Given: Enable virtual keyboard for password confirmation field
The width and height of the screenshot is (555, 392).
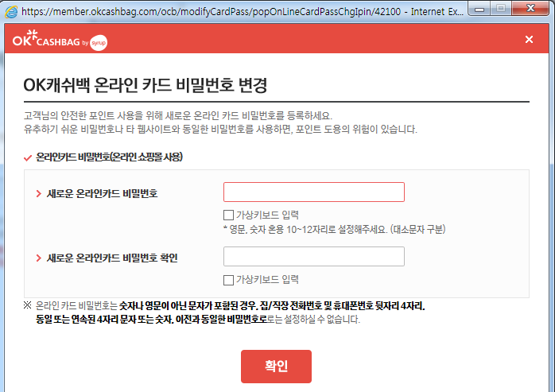Looking at the screenshot, I should [229, 280].
